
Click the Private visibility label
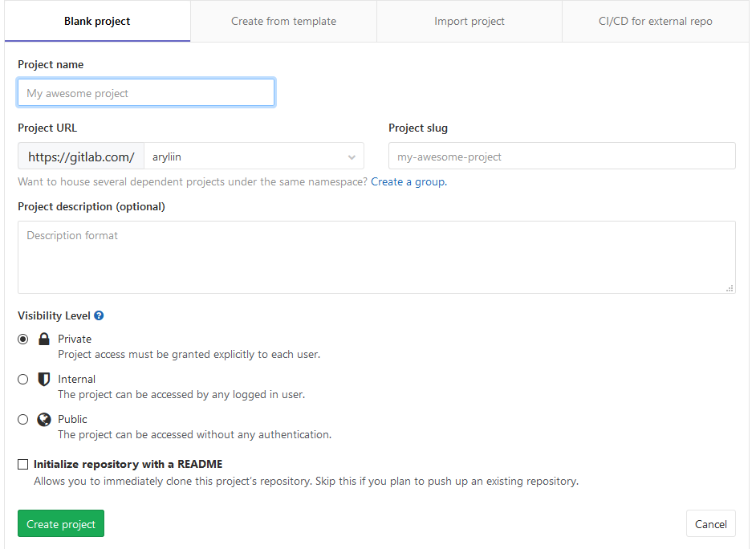click(x=75, y=339)
